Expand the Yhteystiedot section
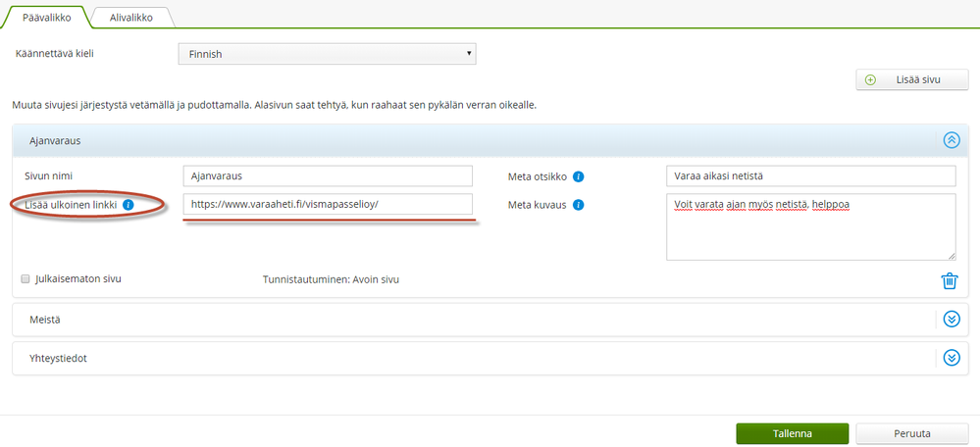Image resolution: width=980 pixels, height=447 pixels. 952,358
